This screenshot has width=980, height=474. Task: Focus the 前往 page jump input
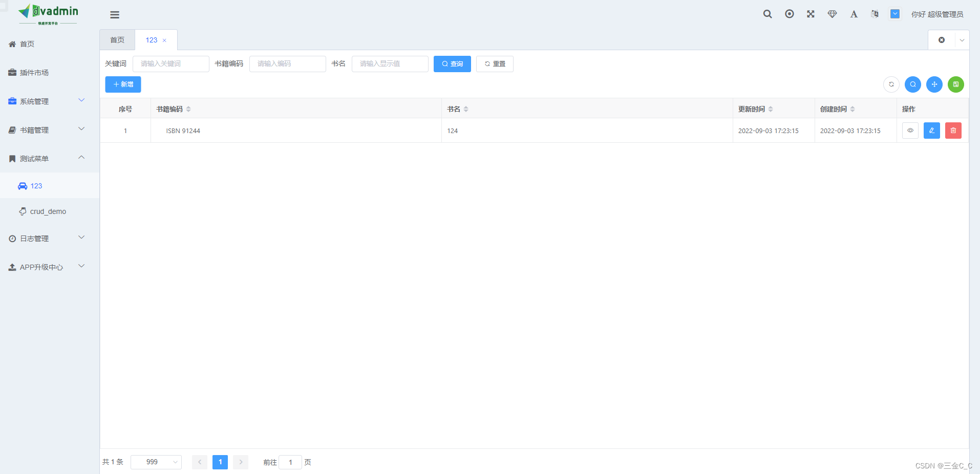click(x=290, y=462)
